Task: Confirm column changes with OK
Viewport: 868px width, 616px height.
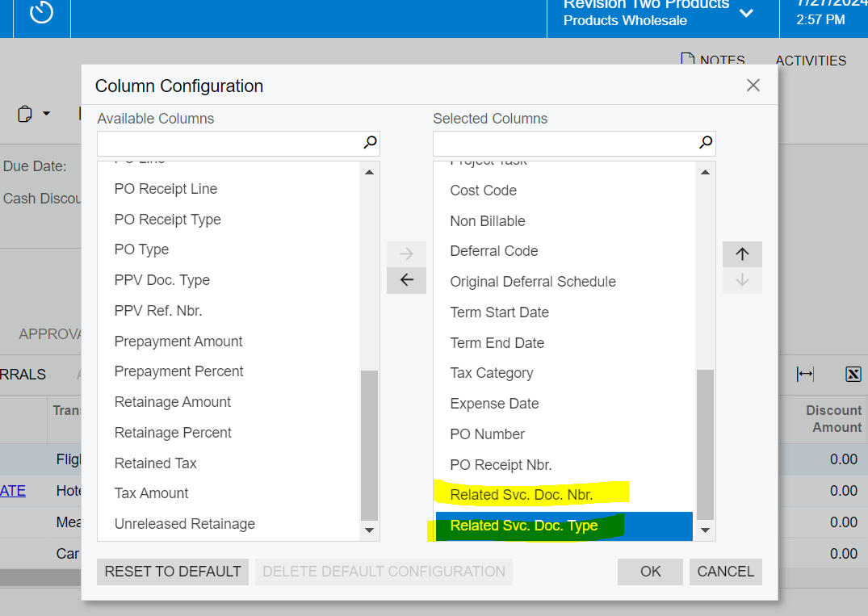Action: point(651,571)
